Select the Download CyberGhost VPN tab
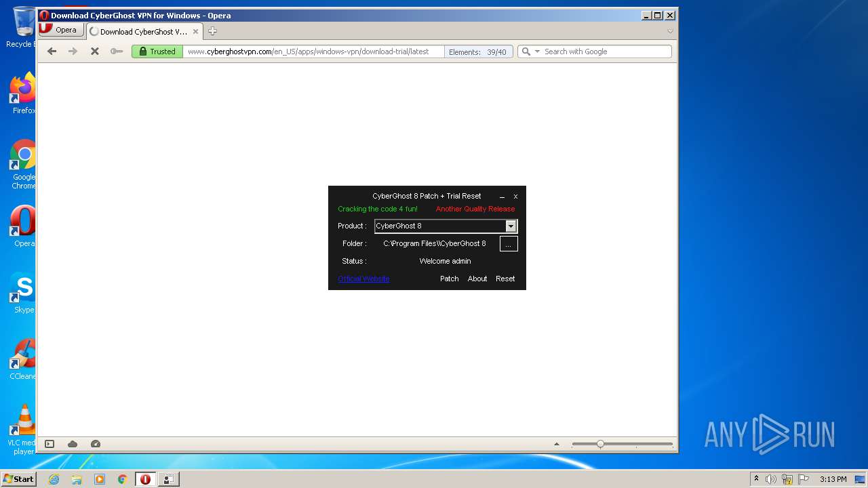The image size is (868, 488). (144, 31)
